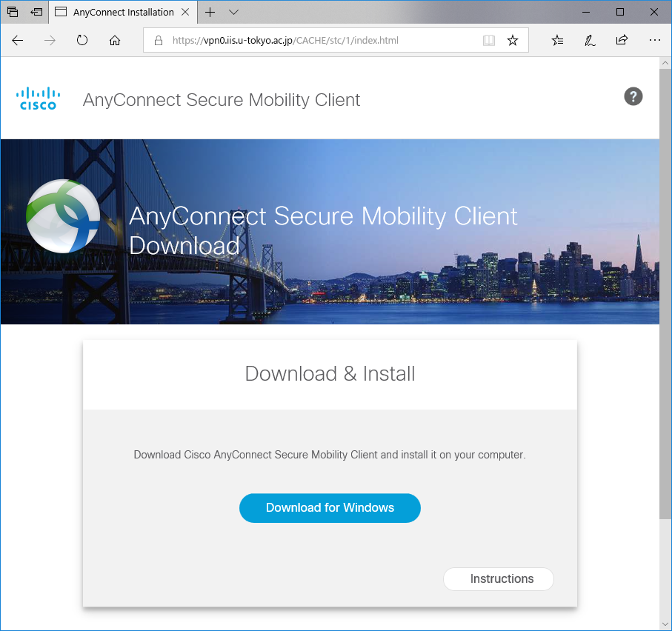This screenshot has height=631, width=672.
Task: Open the Instructions button
Action: [499, 578]
